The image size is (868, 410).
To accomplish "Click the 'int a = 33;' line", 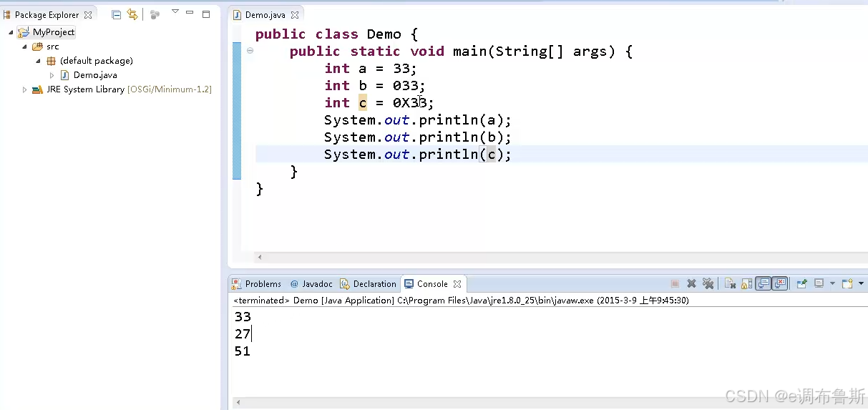I will click(370, 69).
